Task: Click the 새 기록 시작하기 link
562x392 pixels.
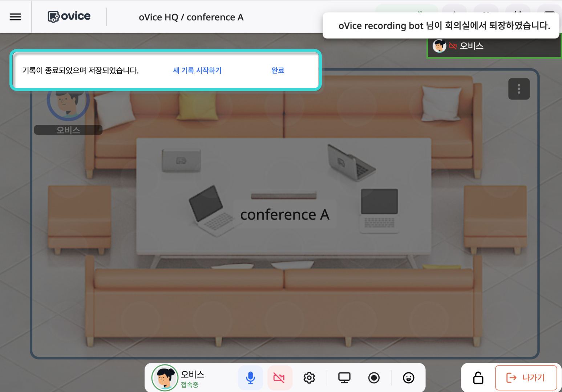Action: click(197, 70)
